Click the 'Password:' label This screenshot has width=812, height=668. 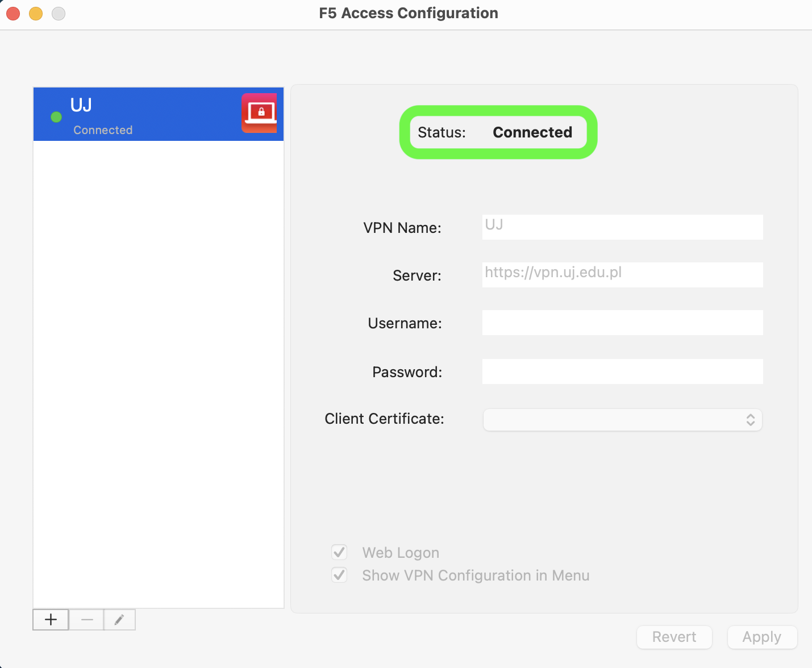coord(407,372)
